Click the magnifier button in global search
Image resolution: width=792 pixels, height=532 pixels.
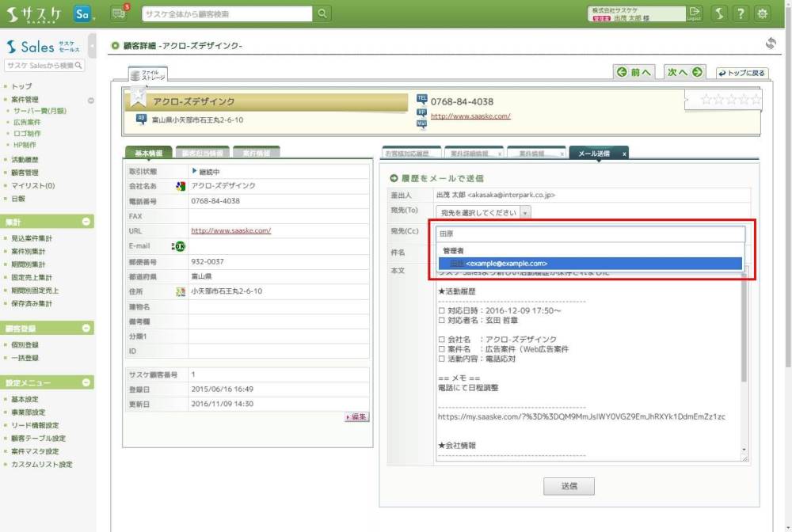click(322, 13)
